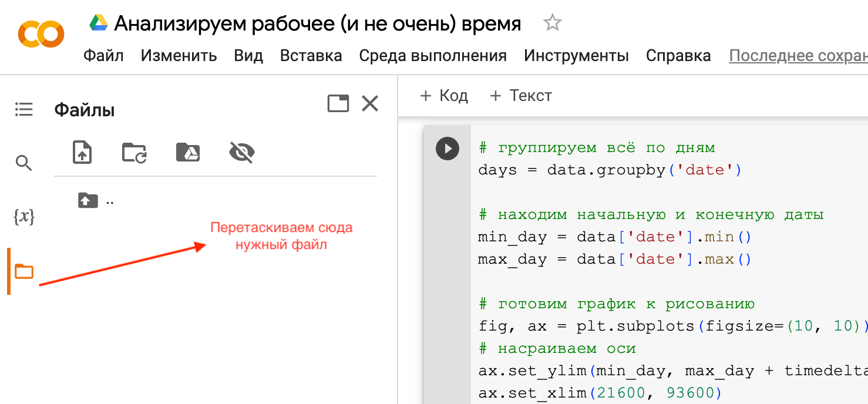Open the Инструменты menu
This screenshot has width=868, height=404.
point(576,56)
